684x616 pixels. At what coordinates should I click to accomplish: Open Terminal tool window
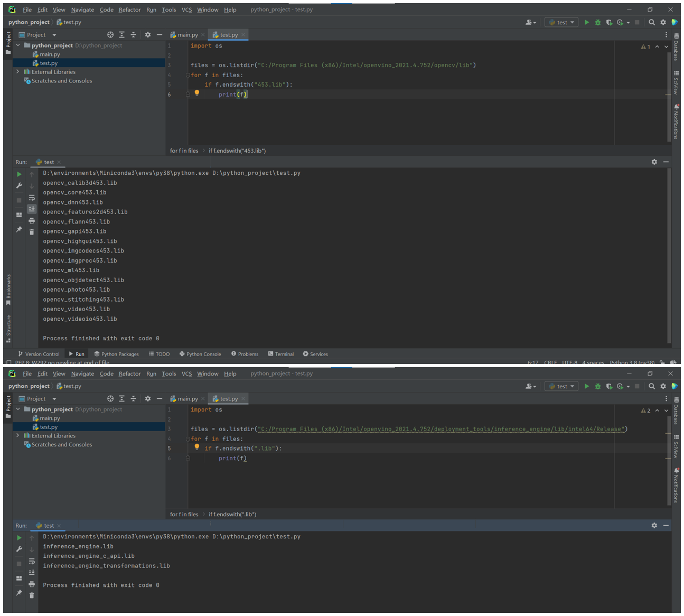pyautogui.click(x=281, y=354)
